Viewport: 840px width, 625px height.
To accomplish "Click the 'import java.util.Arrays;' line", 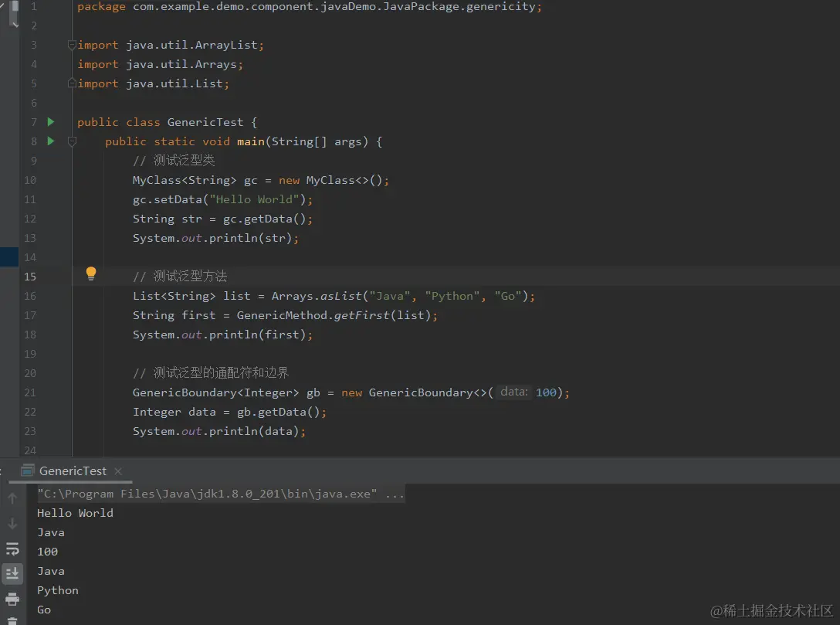I will coord(160,64).
